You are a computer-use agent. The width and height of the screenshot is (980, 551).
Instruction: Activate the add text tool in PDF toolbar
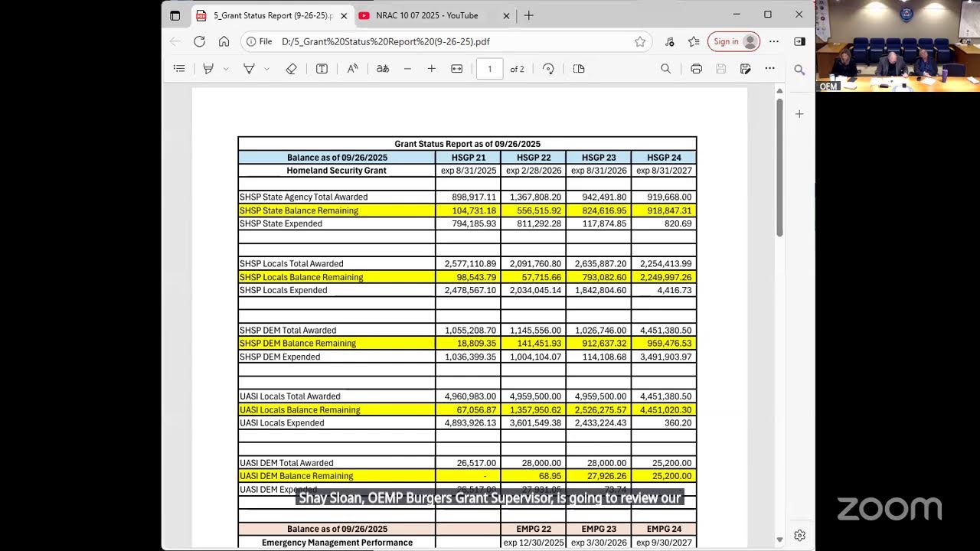(x=322, y=69)
